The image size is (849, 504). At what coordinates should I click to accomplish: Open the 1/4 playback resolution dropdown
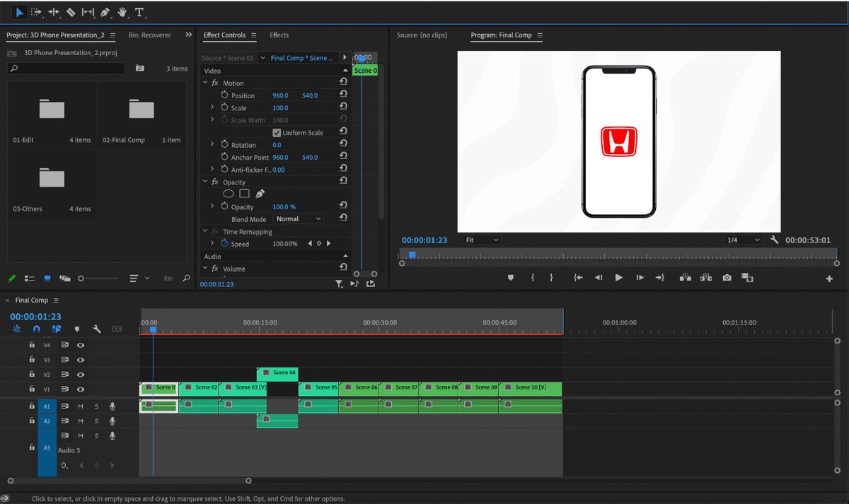[742, 240]
